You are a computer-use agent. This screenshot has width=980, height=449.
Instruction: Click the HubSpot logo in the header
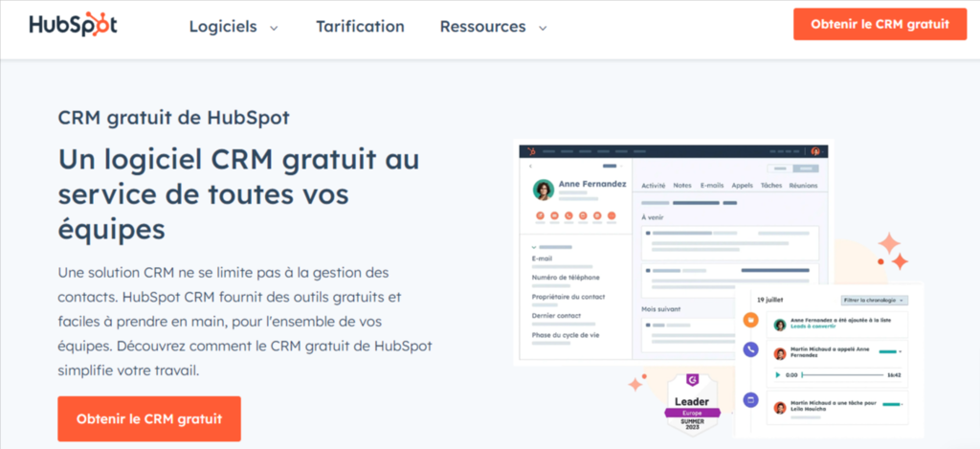point(73,24)
